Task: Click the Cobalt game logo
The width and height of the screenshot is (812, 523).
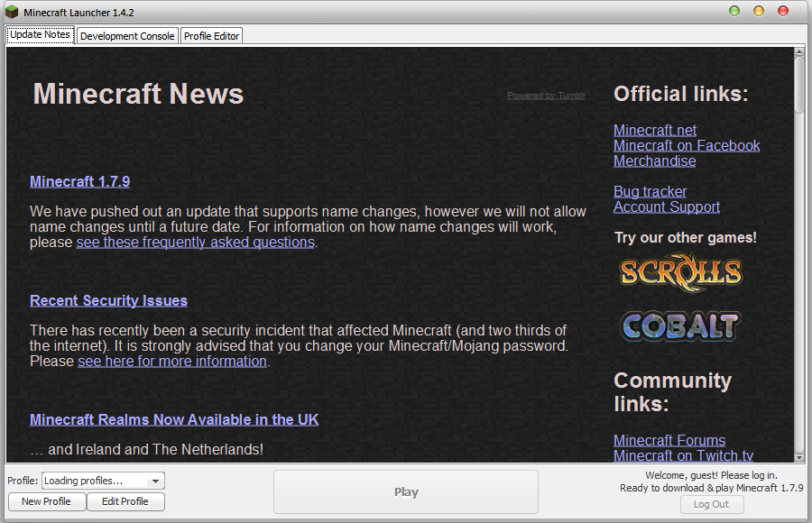Action: point(680,326)
